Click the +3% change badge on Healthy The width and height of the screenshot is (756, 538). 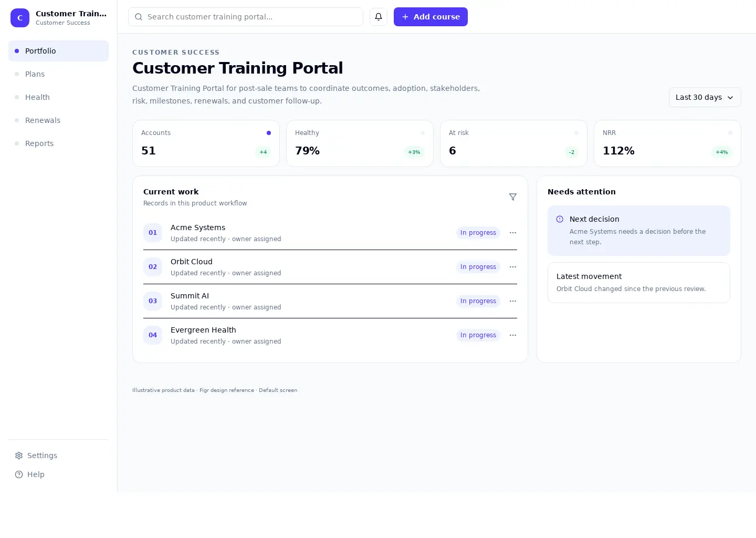[414, 152]
